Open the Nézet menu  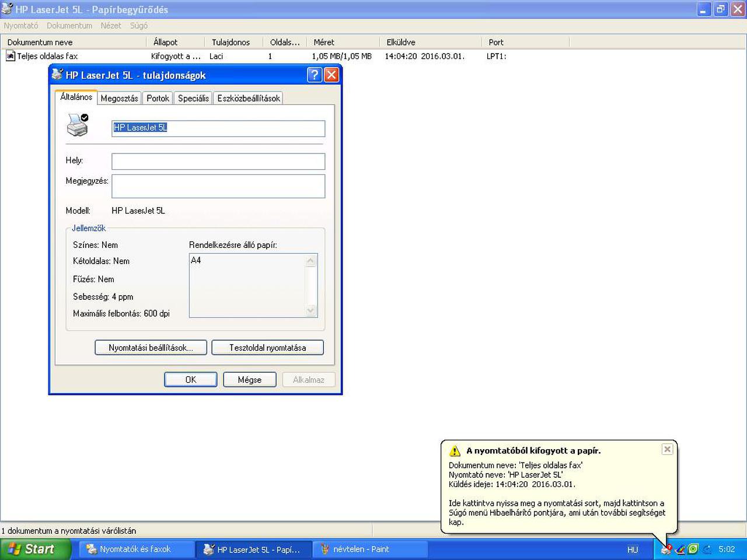pyautogui.click(x=111, y=26)
